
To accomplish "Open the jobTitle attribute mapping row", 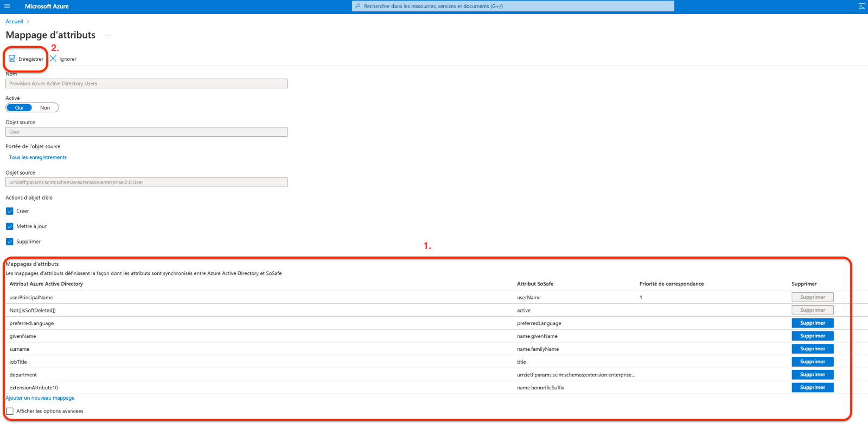I will point(18,362).
